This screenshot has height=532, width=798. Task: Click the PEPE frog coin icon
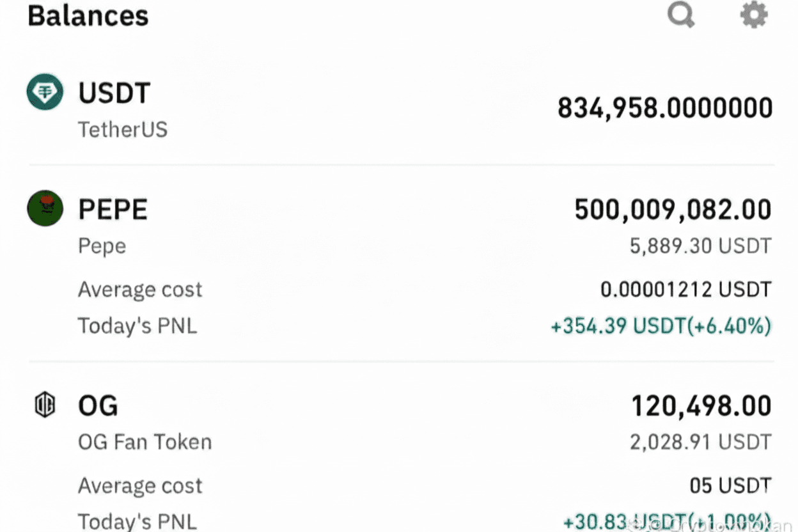(45, 208)
